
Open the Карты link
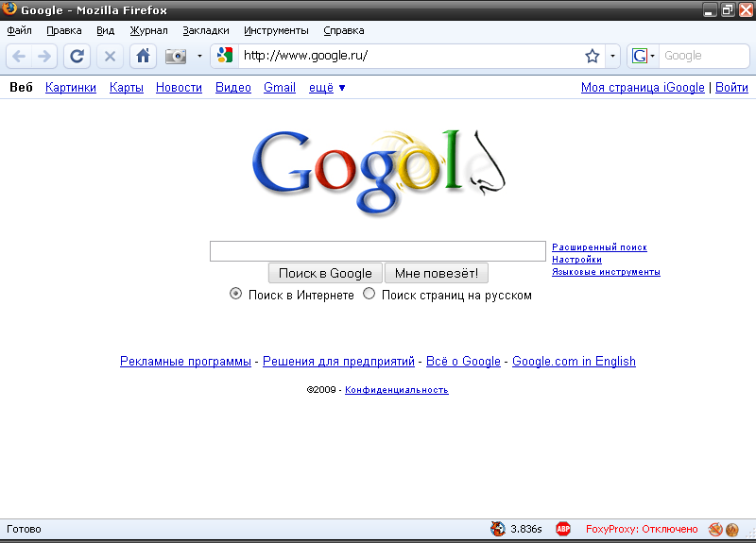coord(127,87)
